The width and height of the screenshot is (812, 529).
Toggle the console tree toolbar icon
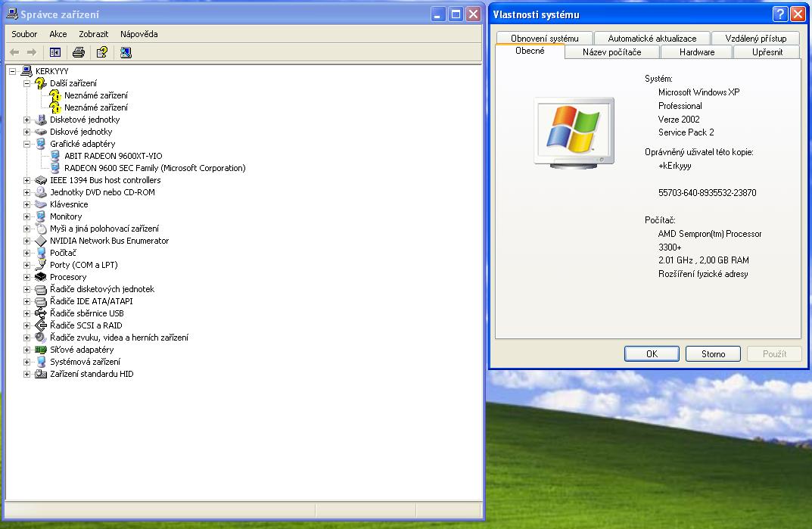click(55, 52)
